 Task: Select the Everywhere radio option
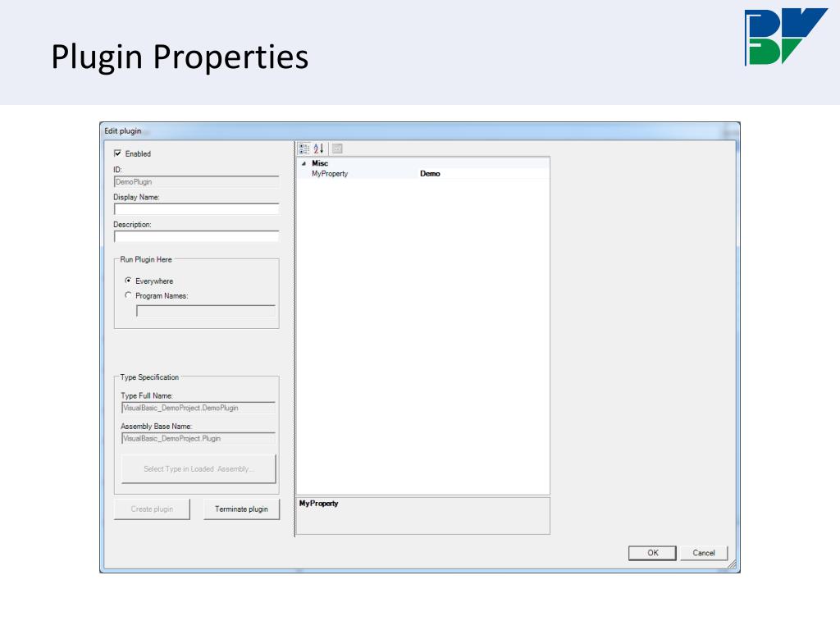tap(128, 281)
